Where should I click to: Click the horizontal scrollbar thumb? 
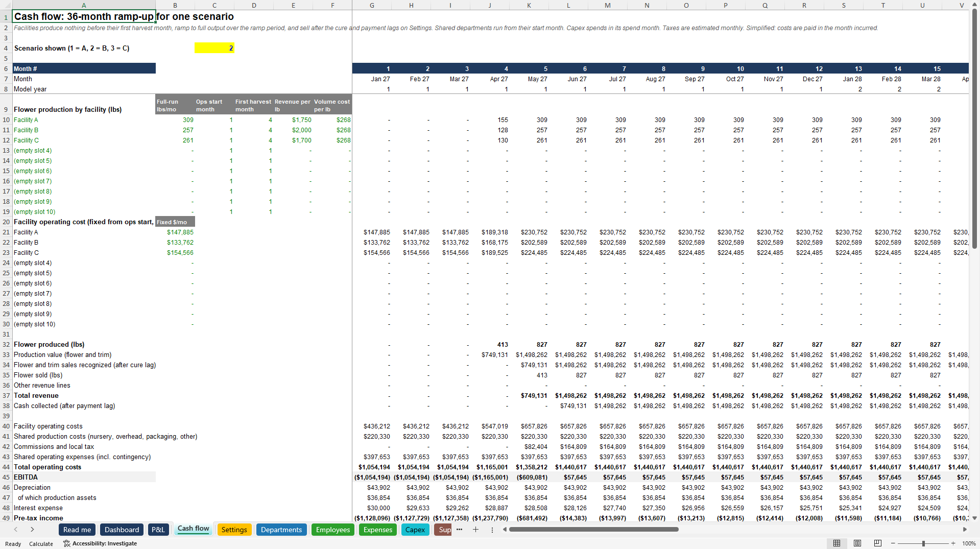593,530
